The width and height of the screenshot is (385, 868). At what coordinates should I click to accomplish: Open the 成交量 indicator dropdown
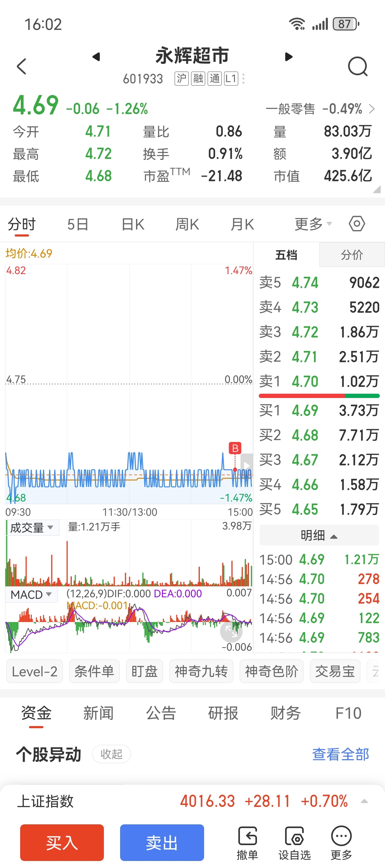(32, 528)
